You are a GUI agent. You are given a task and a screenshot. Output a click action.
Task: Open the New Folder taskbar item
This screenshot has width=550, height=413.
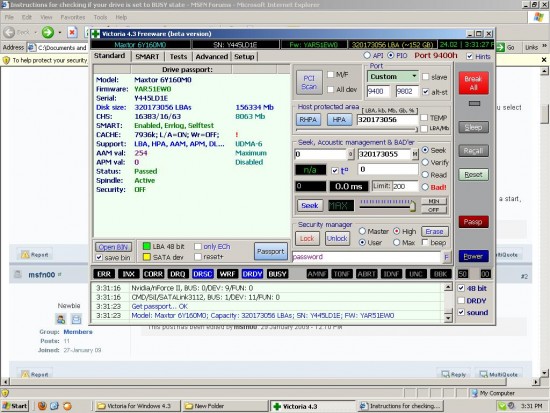(x=225, y=406)
